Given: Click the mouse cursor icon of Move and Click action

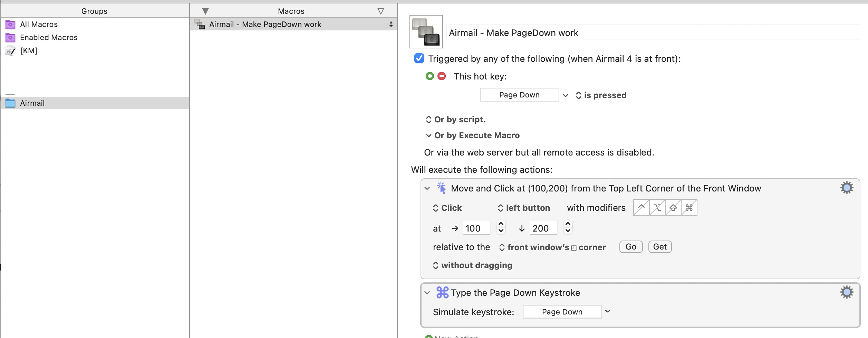Looking at the screenshot, I should 441,188.
